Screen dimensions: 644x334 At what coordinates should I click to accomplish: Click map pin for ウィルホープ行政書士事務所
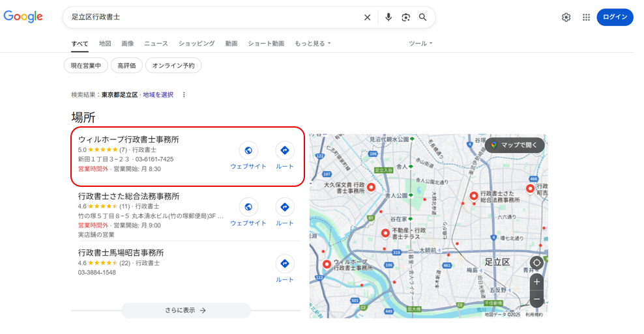(x=327, y=264)
